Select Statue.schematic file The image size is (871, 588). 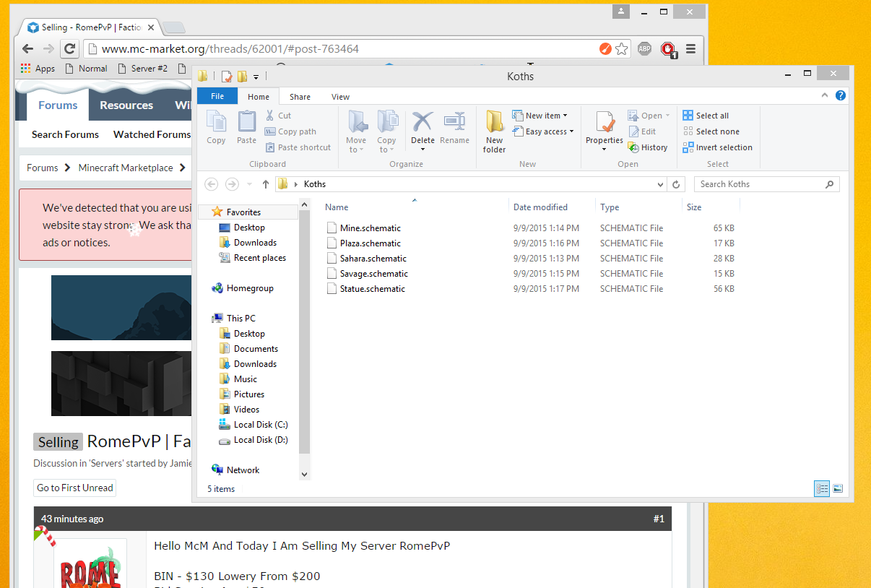tap(365, 288)
